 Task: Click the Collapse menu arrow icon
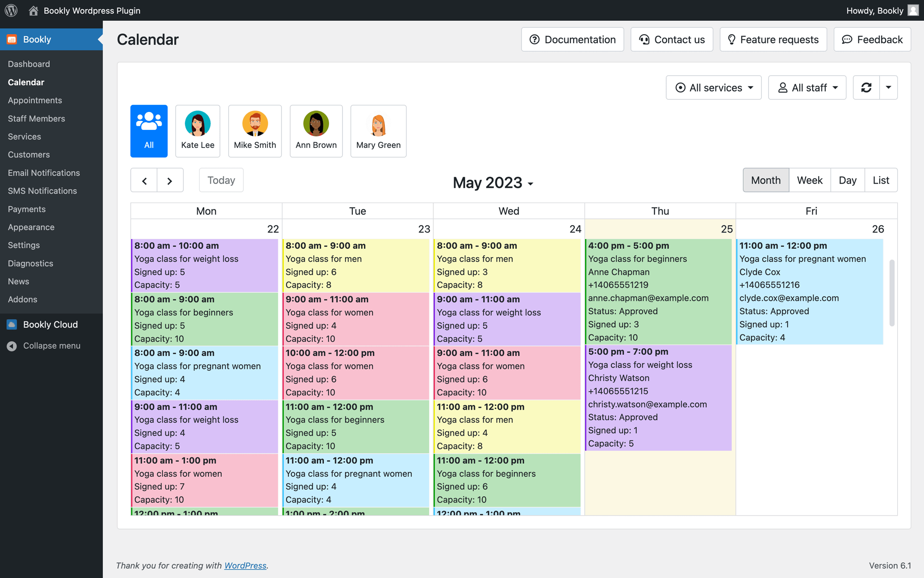[12, 346]
